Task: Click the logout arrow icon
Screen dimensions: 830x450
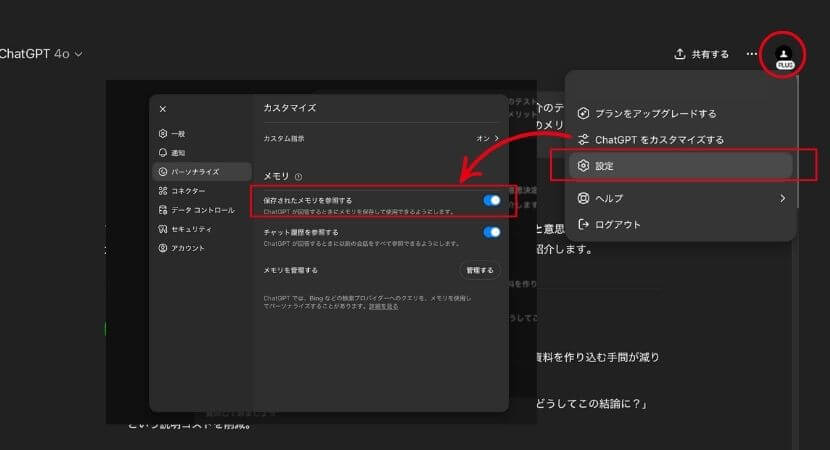Action: coord(583,224)
